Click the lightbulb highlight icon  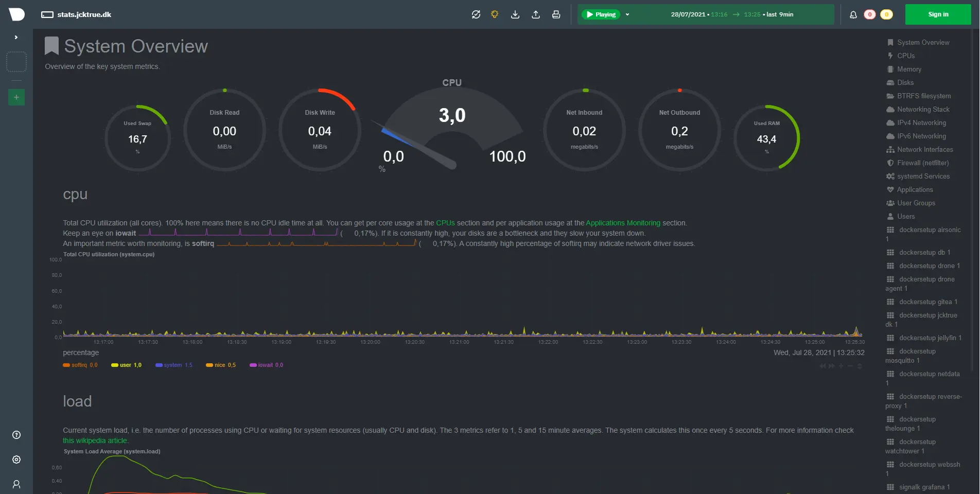495,14
